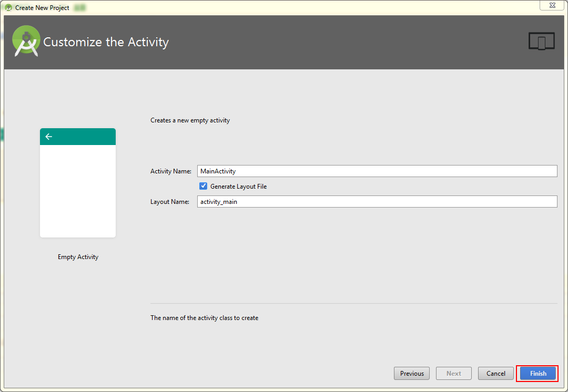Go back with the Previous button
Screen dimensions: 568x392
point(412,374)
